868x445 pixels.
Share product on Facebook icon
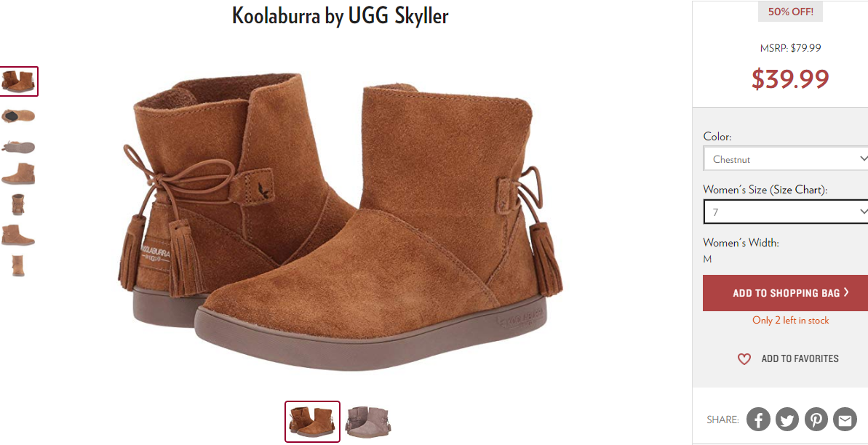[x=758, y=420]
